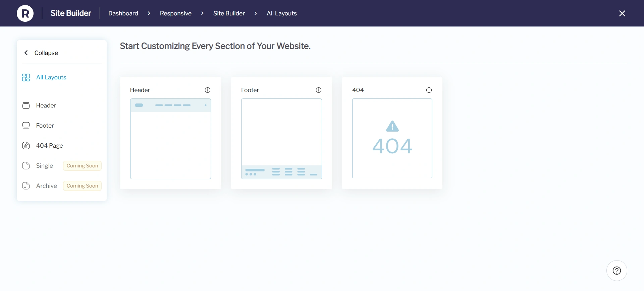Open the Site Builder breadcrumb link

coord(229,13)
